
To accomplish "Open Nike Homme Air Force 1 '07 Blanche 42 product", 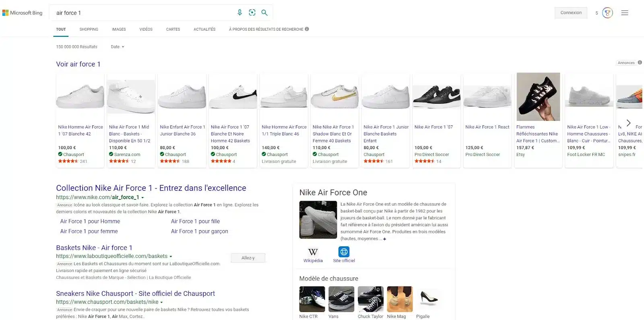I will [80, 120].
